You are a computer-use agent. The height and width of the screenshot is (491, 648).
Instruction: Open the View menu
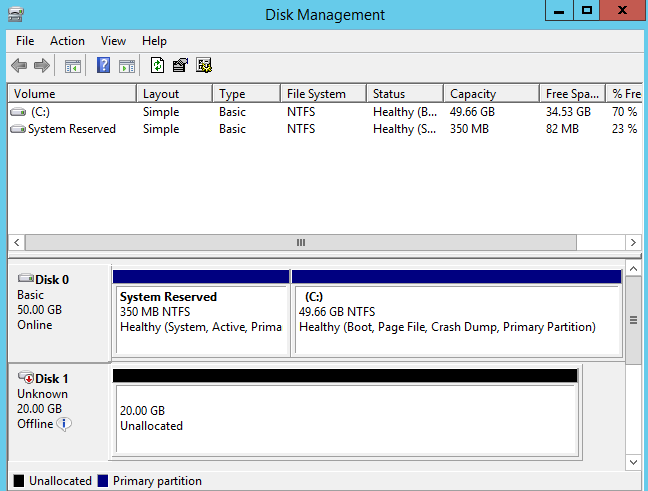(x=113, y=41)
